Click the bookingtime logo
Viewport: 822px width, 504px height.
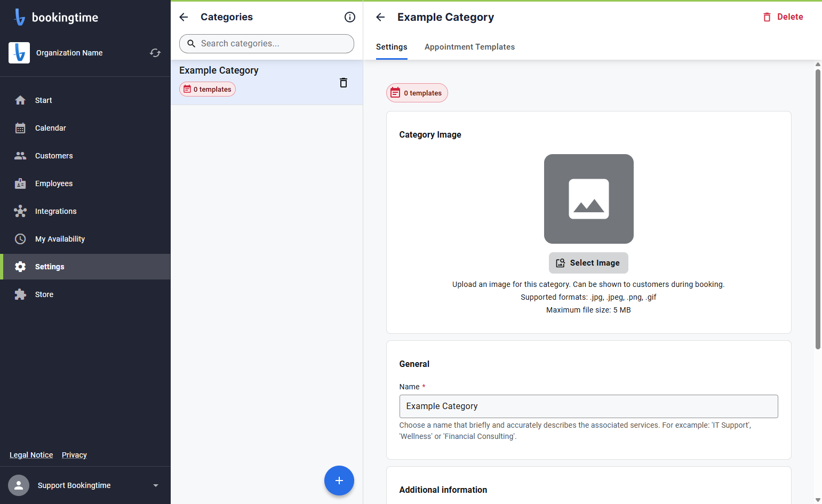pyautogui.click(x=56, y=17)
